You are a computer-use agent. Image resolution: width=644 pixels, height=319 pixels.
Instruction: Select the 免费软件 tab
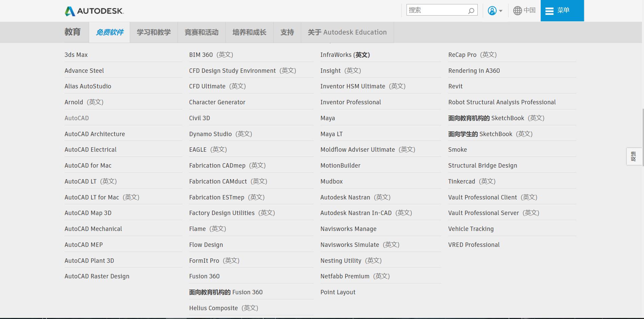click(x=109, y=32)
